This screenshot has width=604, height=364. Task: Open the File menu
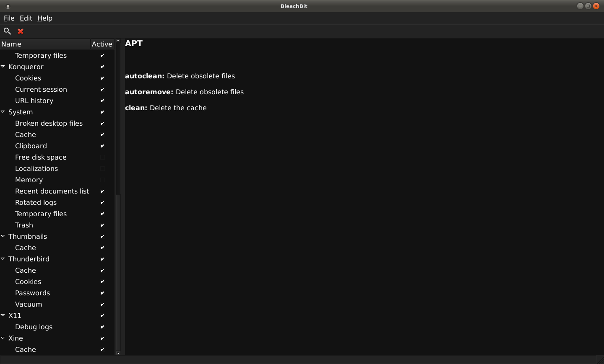(x=9, y=18)
